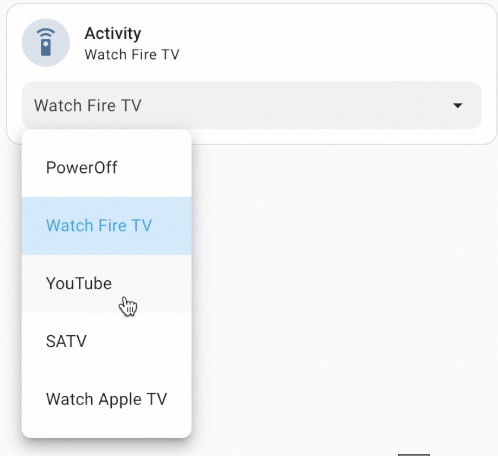498x456 pixels.
Task: Click the Activity card title text
Action: click(x=113, y=33)
